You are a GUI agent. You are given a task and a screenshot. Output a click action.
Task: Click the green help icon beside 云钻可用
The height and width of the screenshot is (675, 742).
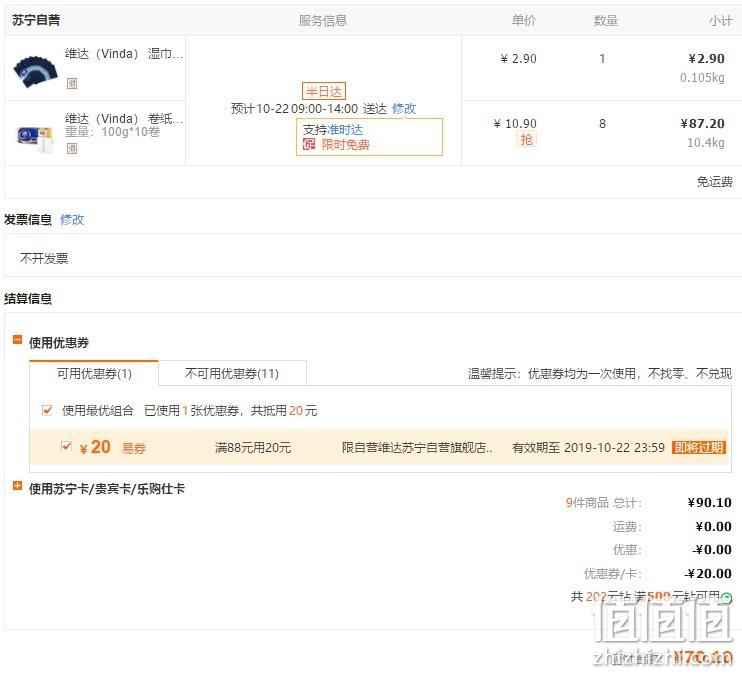click(x=726, y=598)
